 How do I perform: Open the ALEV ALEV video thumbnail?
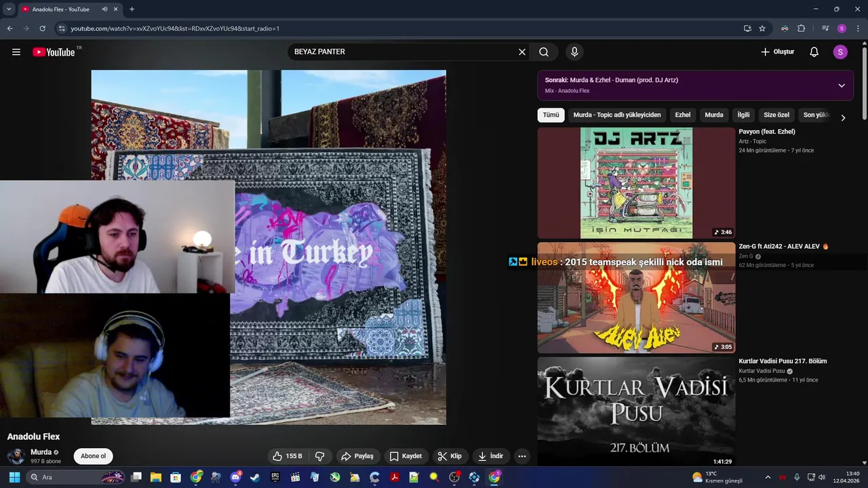pyautogui.click(x=636, y=298)
